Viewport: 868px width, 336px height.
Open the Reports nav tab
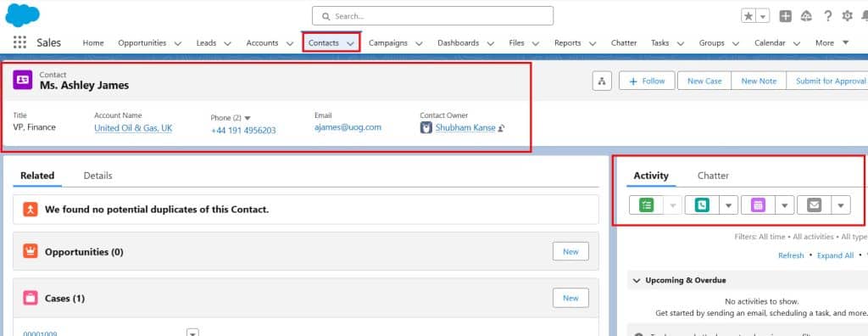(x=567, y=42)
